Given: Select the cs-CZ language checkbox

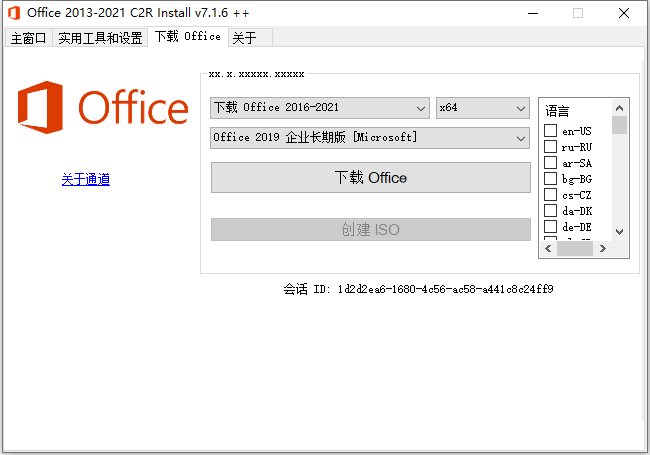Looking at the screenshot, I should point(550,195).
